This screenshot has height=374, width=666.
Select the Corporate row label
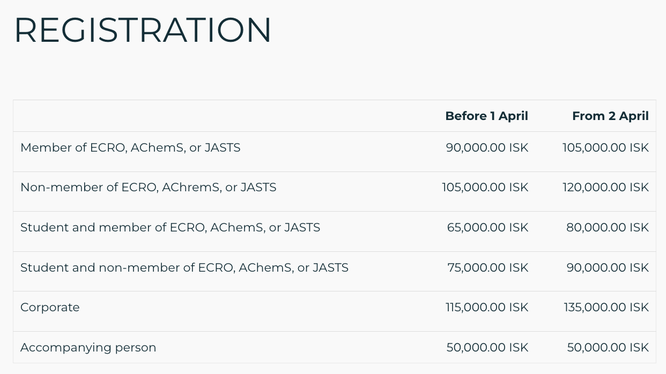click(x=50, y=307)
